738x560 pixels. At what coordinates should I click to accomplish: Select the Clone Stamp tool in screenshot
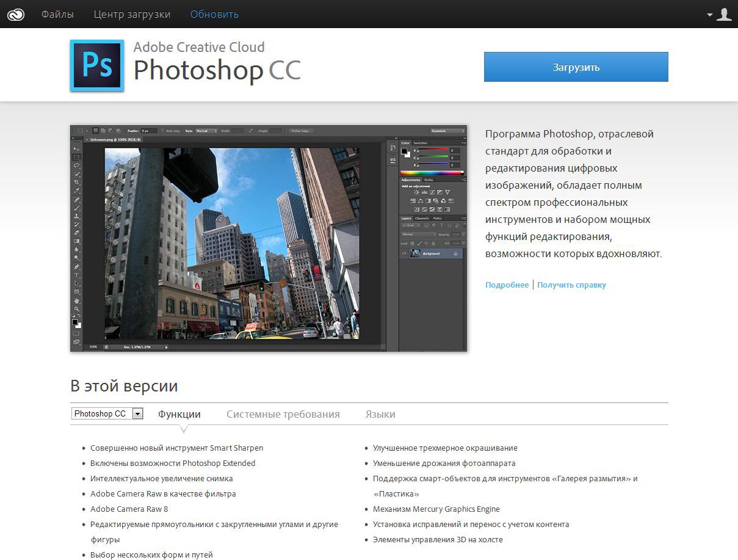coord(76,216)
